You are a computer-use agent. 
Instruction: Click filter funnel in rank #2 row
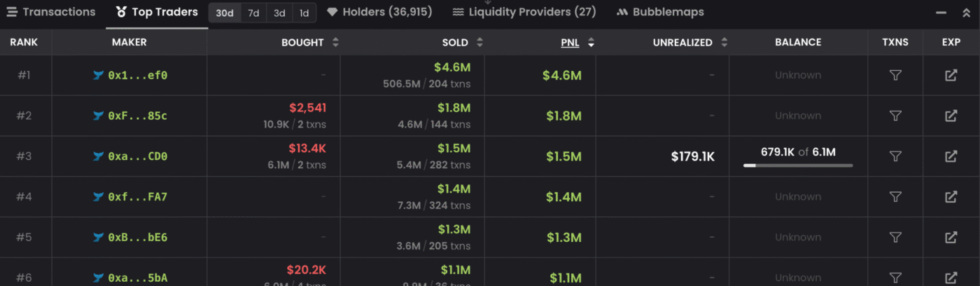pyautogui.click(x=895, y=116)
